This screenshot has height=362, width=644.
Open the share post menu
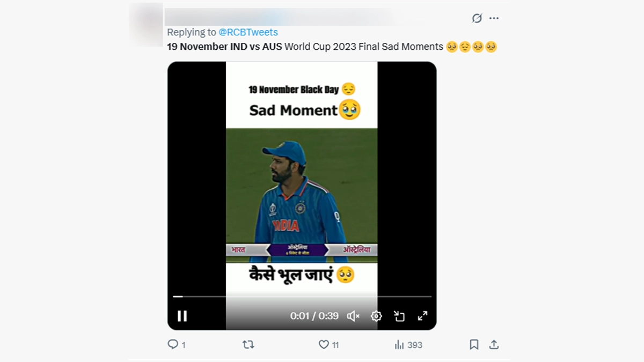[494, 344]
